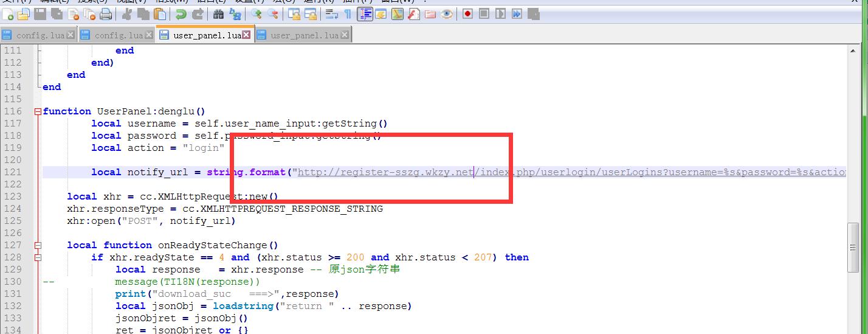The width and height of the screenshot is (868, 334).
Task: Click the Zoom In magnifier icon
Action: [257, 14]
